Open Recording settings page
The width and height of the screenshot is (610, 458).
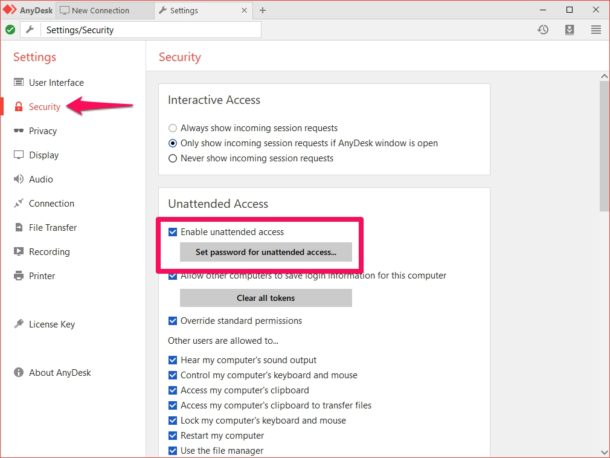point(49,252)
